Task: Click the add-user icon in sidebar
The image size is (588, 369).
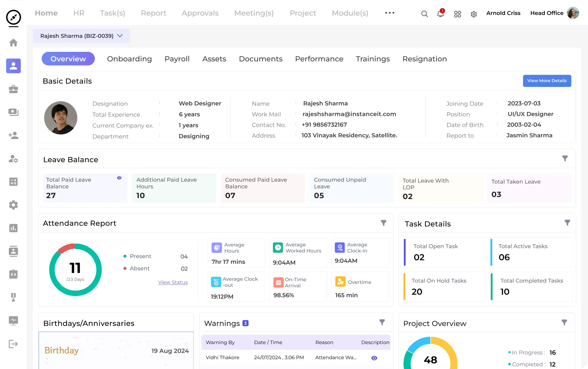Action: tap(13, 135)
